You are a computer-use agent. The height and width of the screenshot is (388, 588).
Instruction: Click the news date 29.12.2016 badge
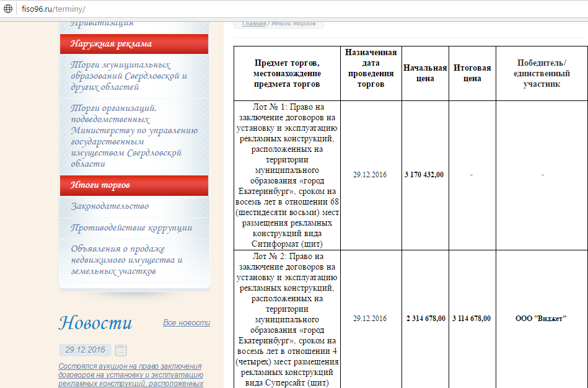tap(85, 350)
